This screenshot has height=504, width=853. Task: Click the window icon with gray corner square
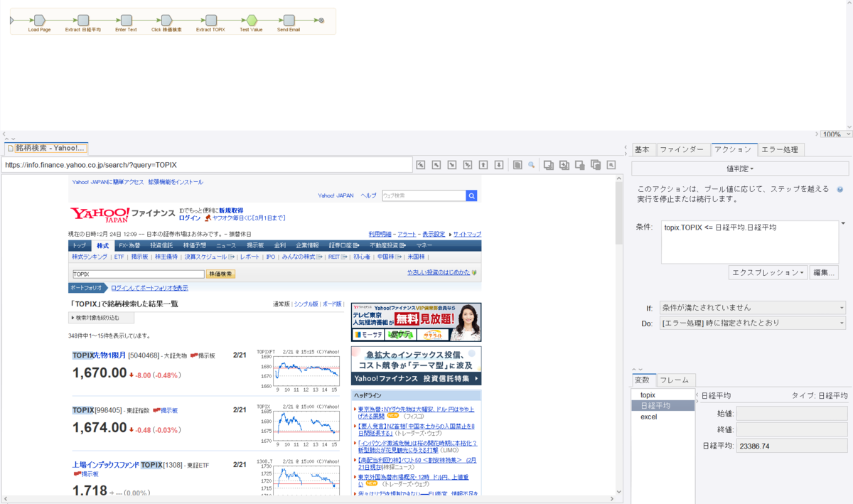click(580, 165)
